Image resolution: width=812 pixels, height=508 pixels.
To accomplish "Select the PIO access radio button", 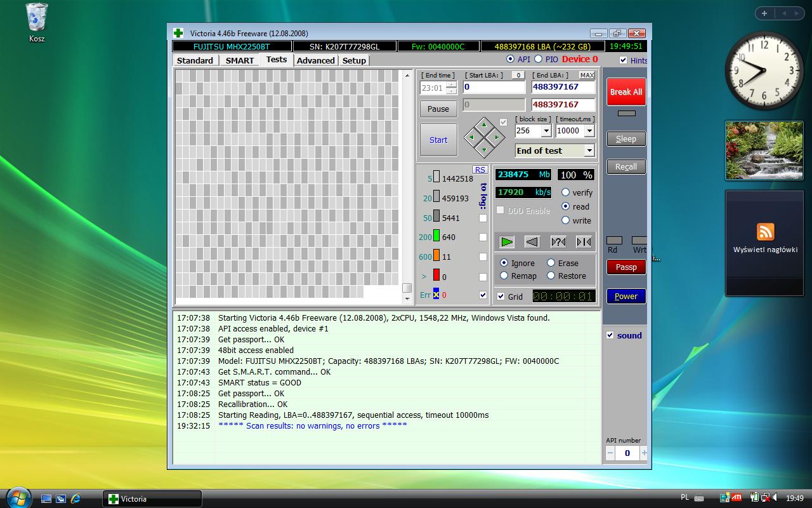I will [538, 59].
